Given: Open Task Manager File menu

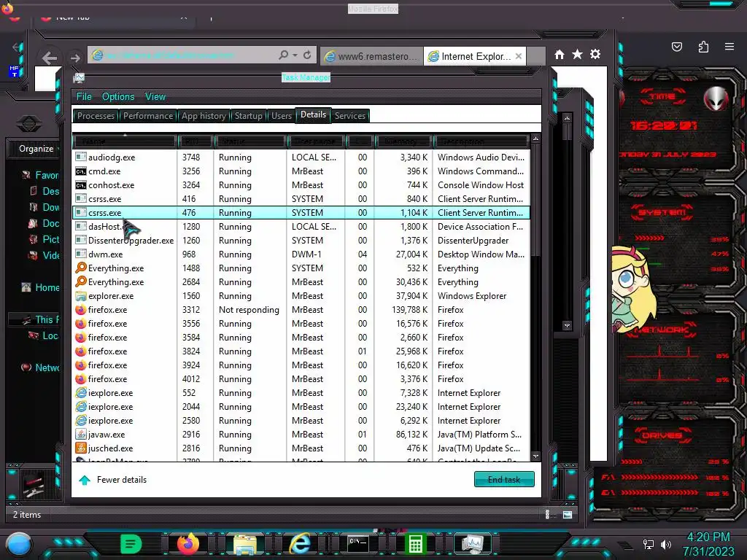Looking at the screenshot, I should pyautogui.click(x=84, y=97).
